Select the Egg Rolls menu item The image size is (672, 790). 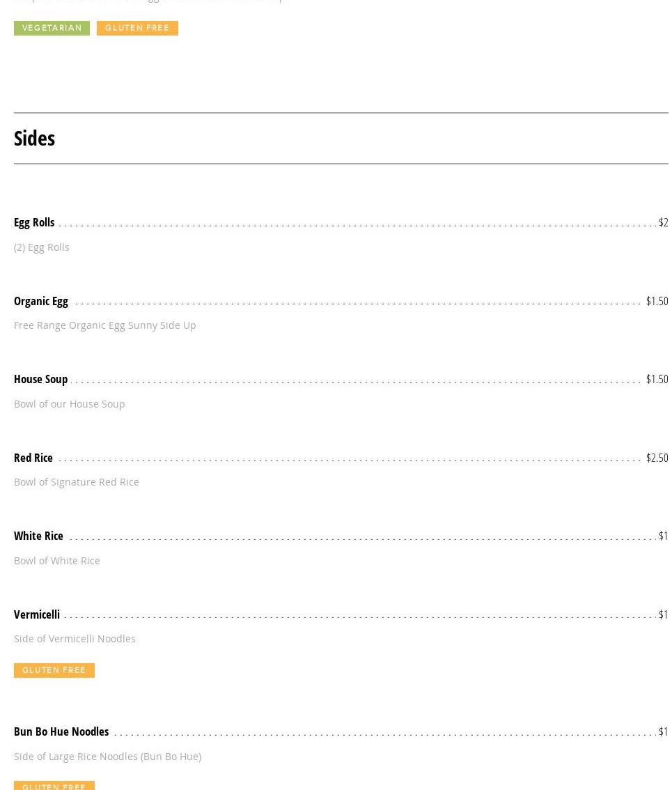[34, 222]
